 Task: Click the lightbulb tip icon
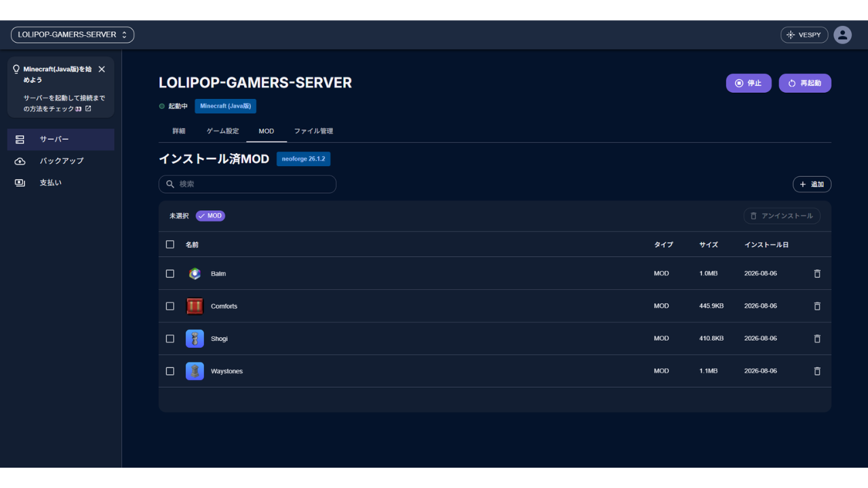point(16,69)
